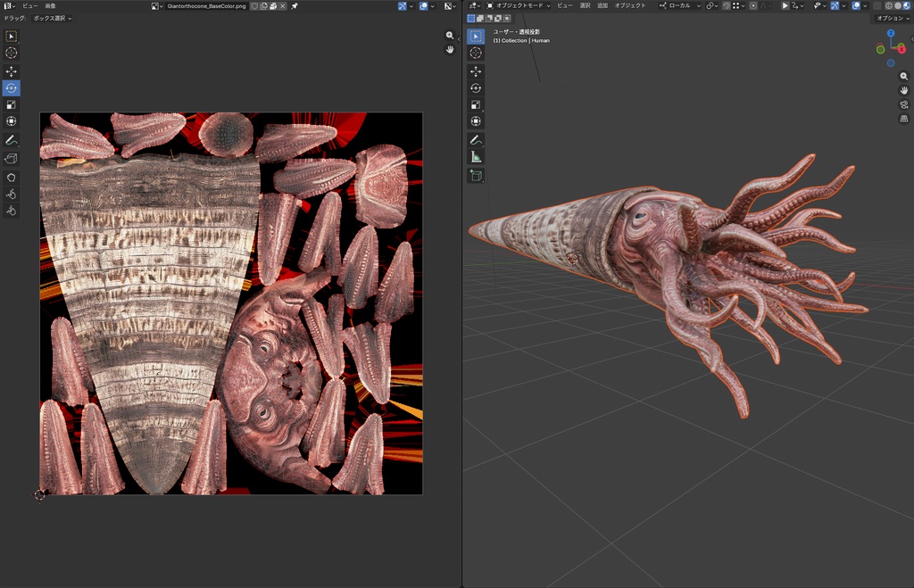Select the Move tool in image editor

pos(11,71)
